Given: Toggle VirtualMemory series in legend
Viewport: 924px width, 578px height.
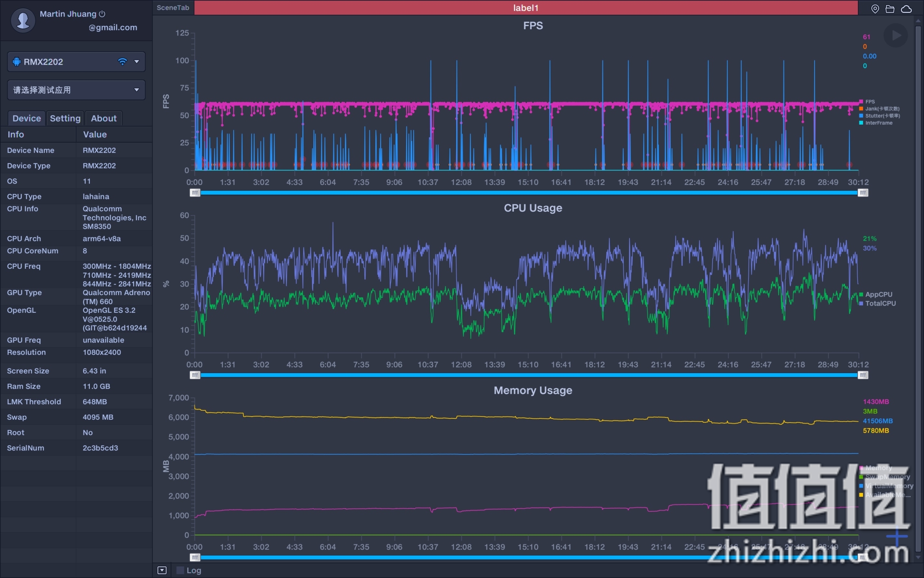Looking at the screenshot, I should pos(886,486).
